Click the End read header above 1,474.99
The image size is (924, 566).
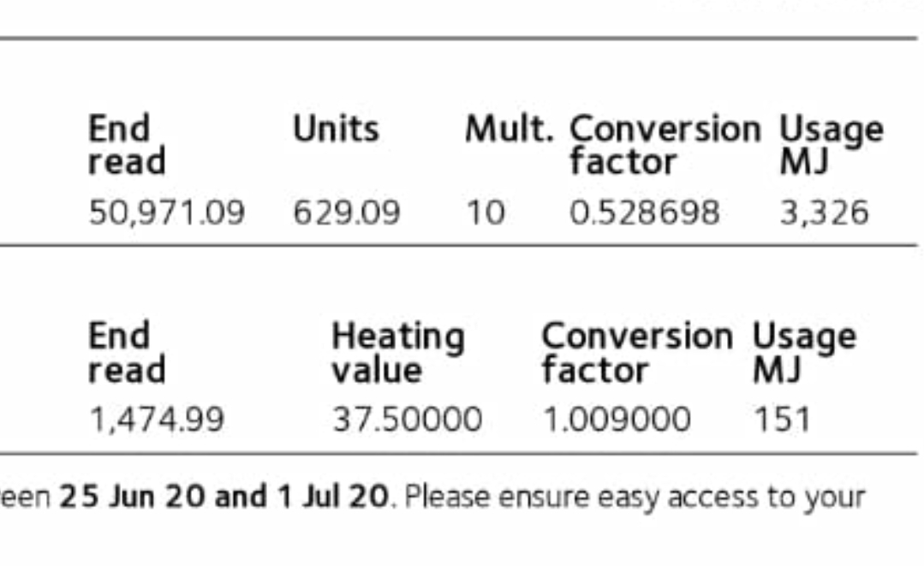tap(127, 353)
